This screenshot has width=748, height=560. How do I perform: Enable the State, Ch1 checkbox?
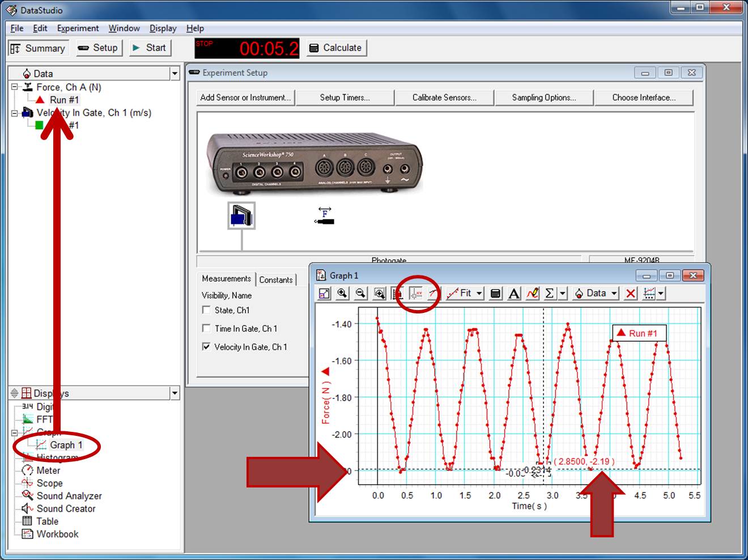[x=206, y=310]
